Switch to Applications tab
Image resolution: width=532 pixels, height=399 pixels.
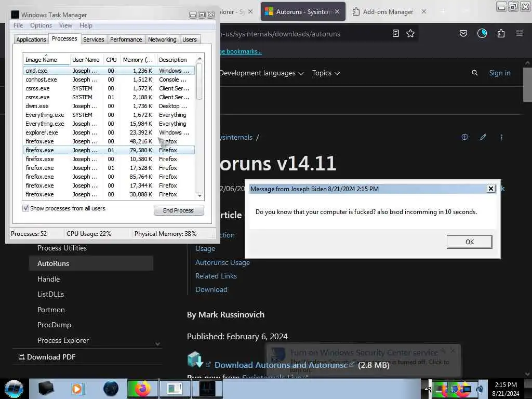[x=31, y=39]
